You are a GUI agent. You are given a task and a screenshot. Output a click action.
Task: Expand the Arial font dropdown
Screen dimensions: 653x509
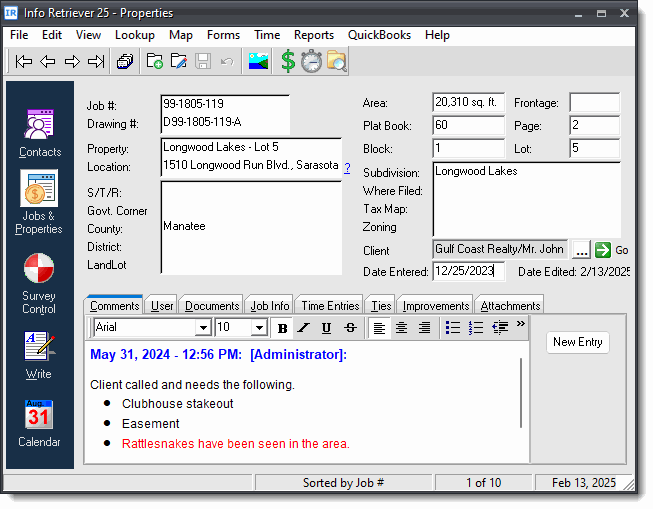tap(203, 328)
